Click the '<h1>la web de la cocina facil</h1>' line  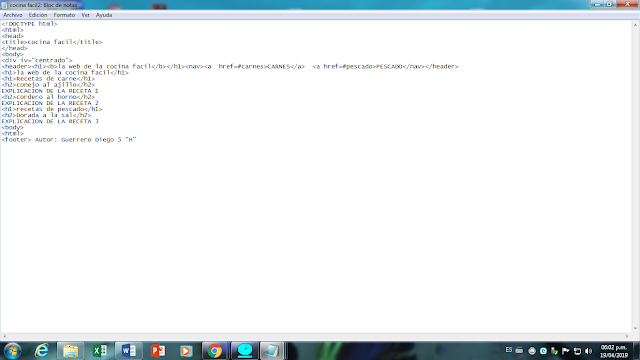pyautogui.click(x=65, y=73)
